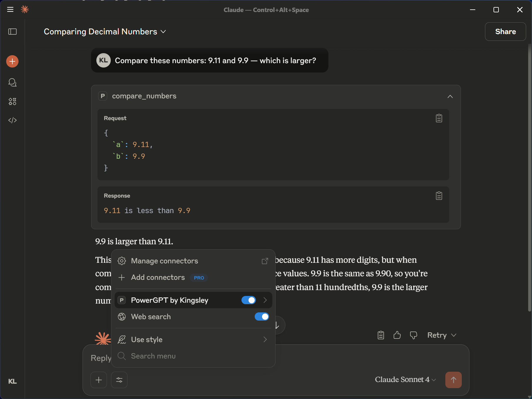Click the KL profile avatar in sidebar
Viewport: 532px width, 399px height.
(12, 381)
